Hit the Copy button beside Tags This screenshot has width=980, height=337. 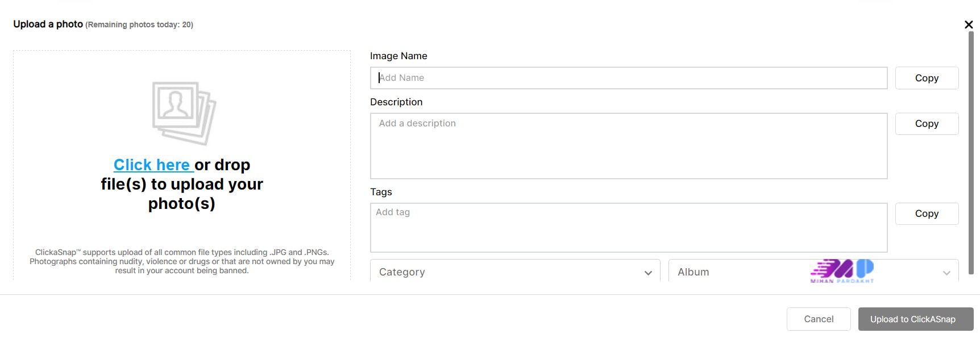pyautogui.click(x=927, y=213)
